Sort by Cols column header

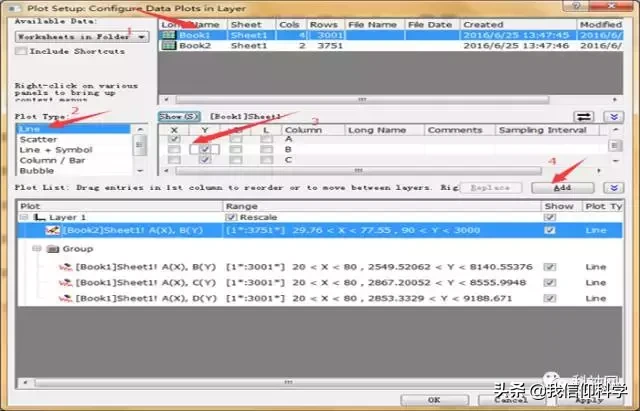[x=289, y=24]
